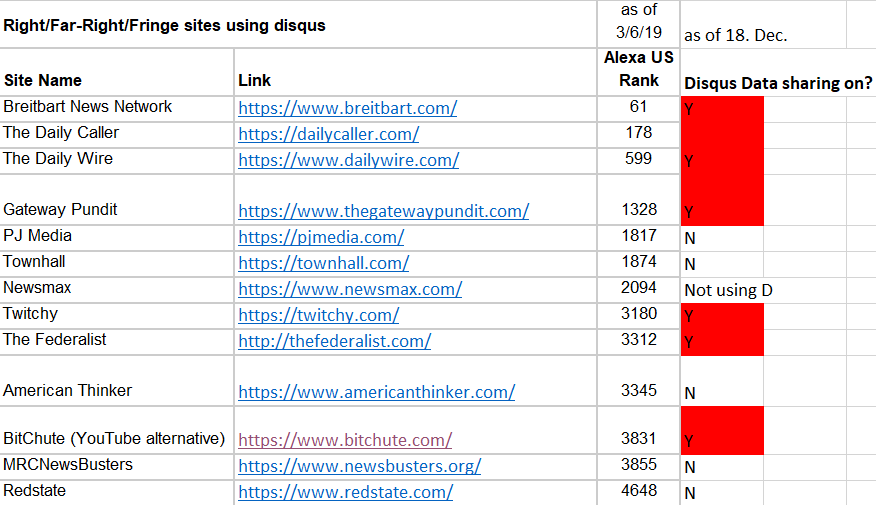Select the 'Gateway Pundit' cell
876x505 pixels.
tap(117, 199)
